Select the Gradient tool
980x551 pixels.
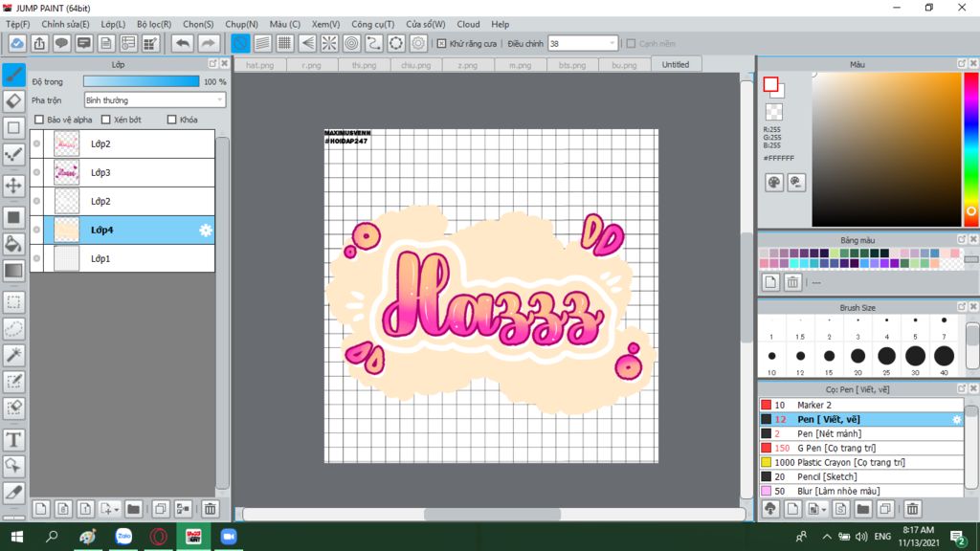[13, 271]
